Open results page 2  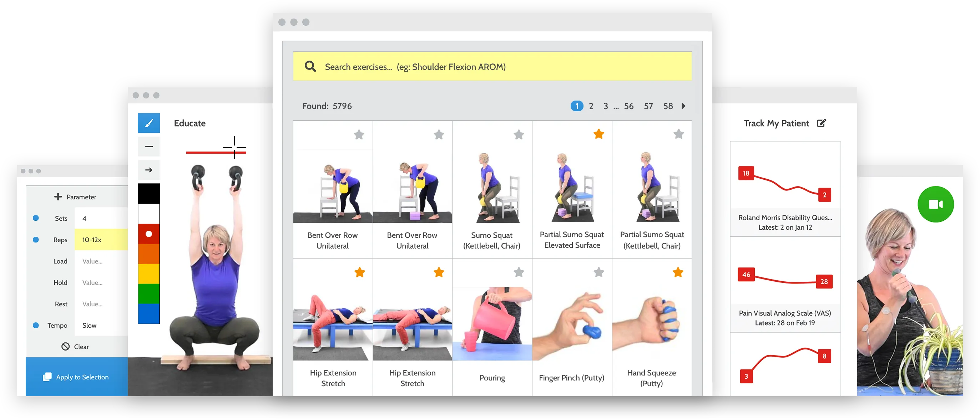pyautogui.click(x=591, y=106)
